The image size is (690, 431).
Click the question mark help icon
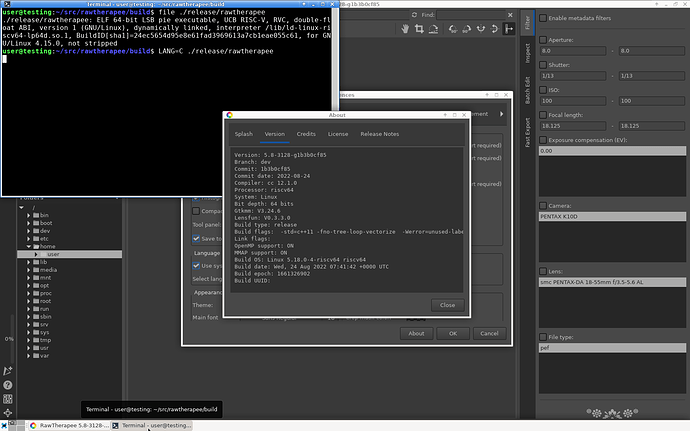[7, 385]
